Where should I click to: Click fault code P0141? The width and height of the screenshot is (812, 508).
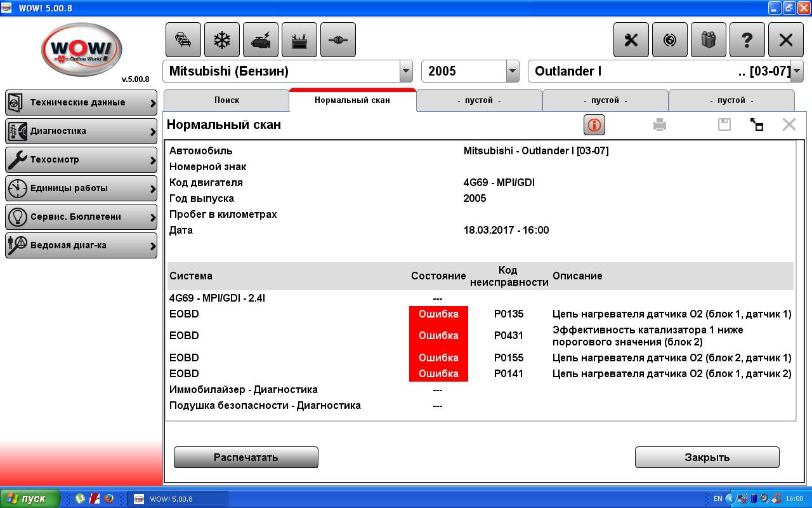coord(509,373)
